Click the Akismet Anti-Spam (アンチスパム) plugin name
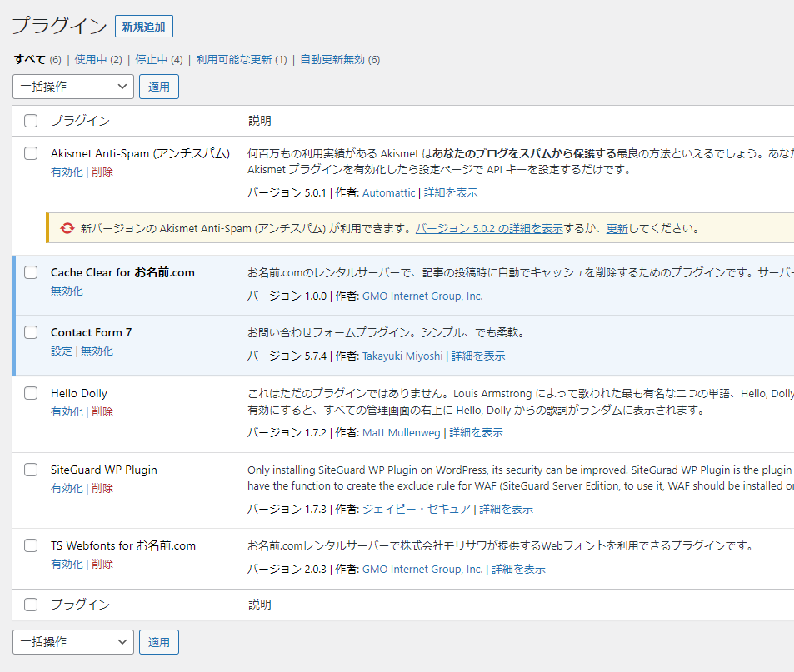The height and width of the screenshot is (672, 794). [x=140, y=153]
